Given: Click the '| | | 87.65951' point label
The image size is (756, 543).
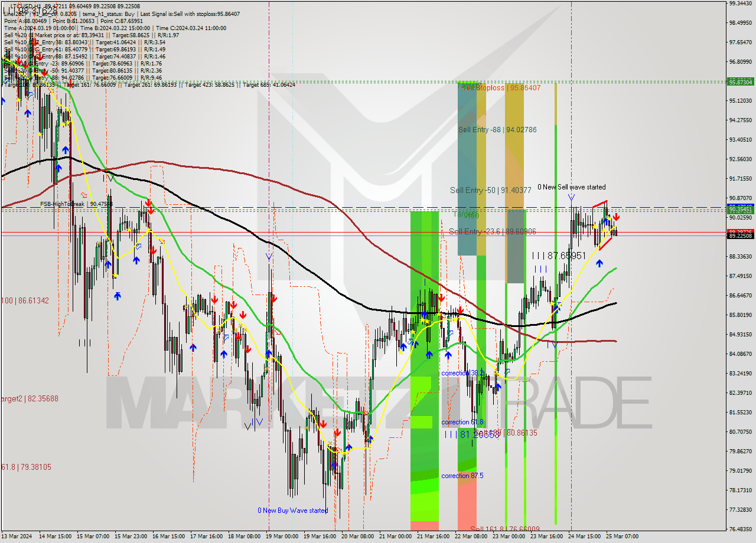Looking at the screenshot, I should [559, 256].
